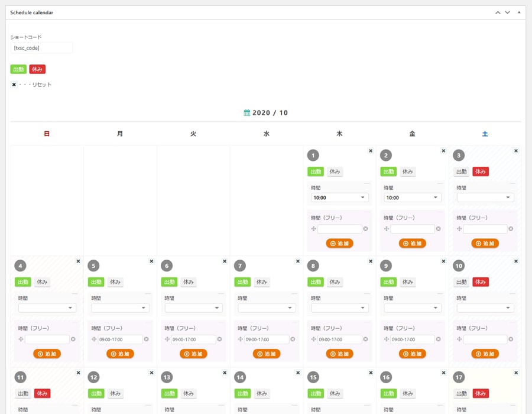Move Schedule calendar panel up
The image size is (532, 414).
(498, 12)
